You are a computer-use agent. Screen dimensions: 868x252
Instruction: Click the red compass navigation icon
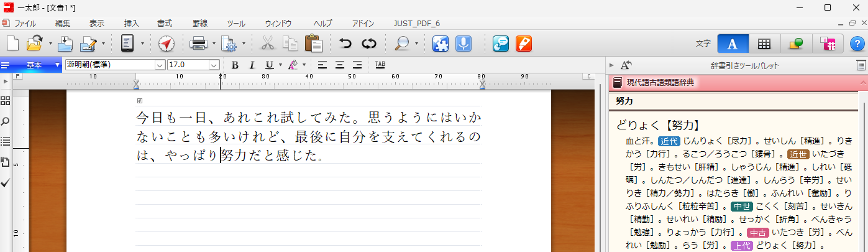(167, 44)
